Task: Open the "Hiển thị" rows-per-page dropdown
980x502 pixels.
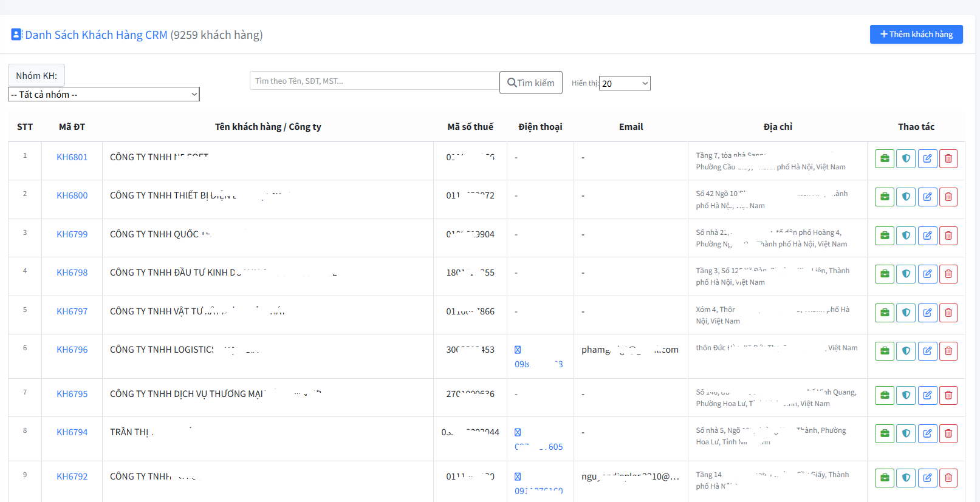Action: 625,83
